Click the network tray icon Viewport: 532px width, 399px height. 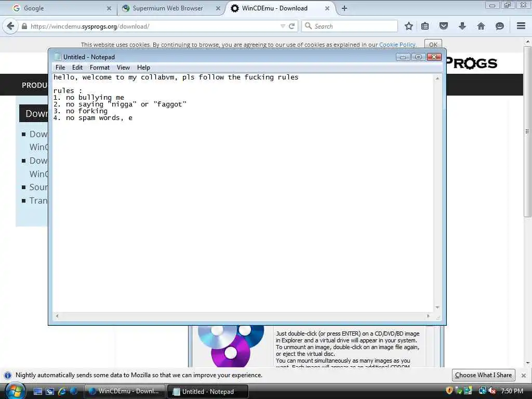click(482, 391)
